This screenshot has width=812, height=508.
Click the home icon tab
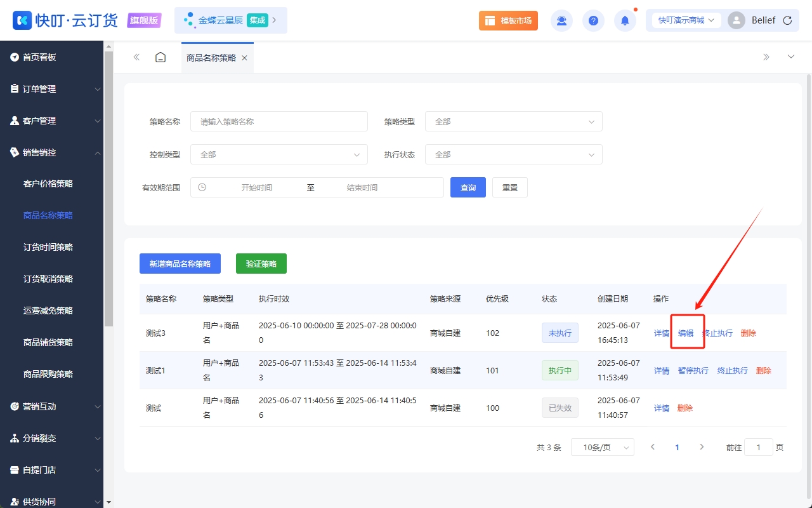point(160,57)
